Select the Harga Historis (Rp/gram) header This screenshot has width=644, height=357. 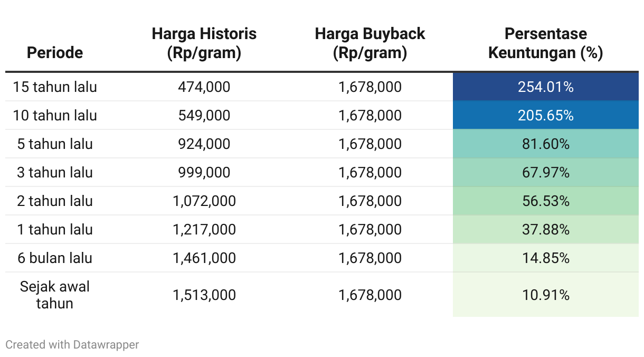point(204,43)
